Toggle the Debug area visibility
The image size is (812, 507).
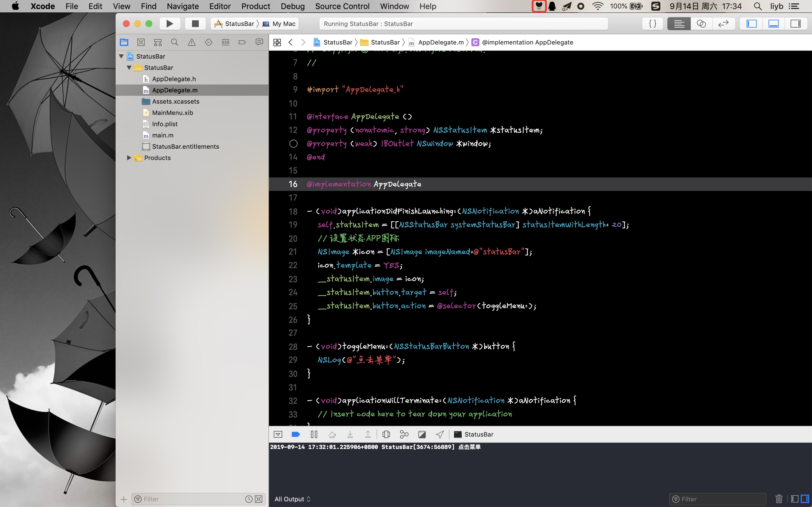coord(773,23)
